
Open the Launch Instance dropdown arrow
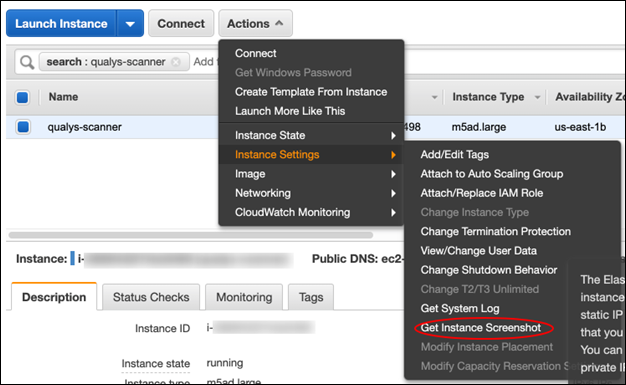click(x=130, y=24)
